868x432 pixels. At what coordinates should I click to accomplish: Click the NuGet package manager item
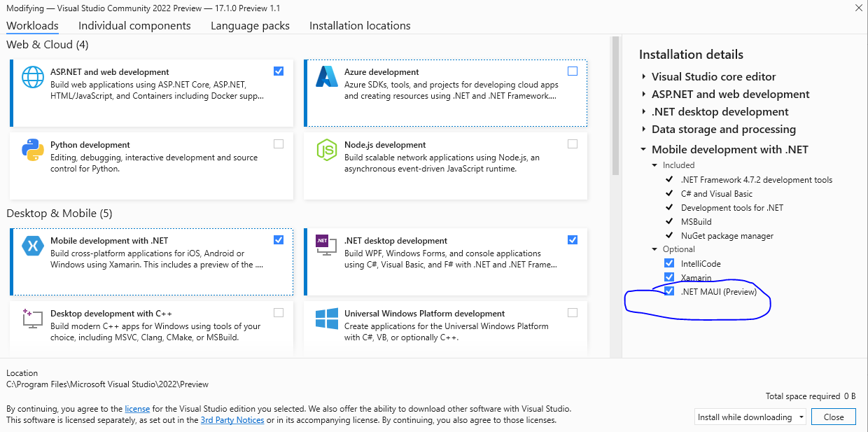tap(727, 236)
